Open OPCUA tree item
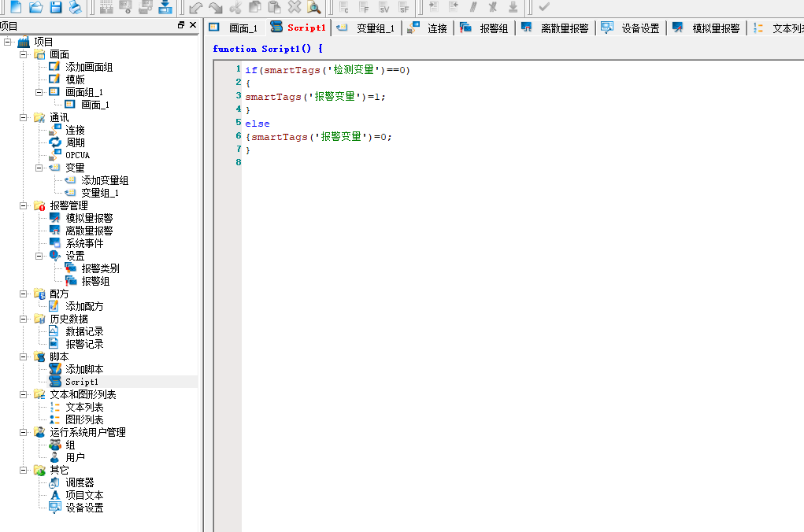This screenshot has height=532, width=804. coord(77,155)
